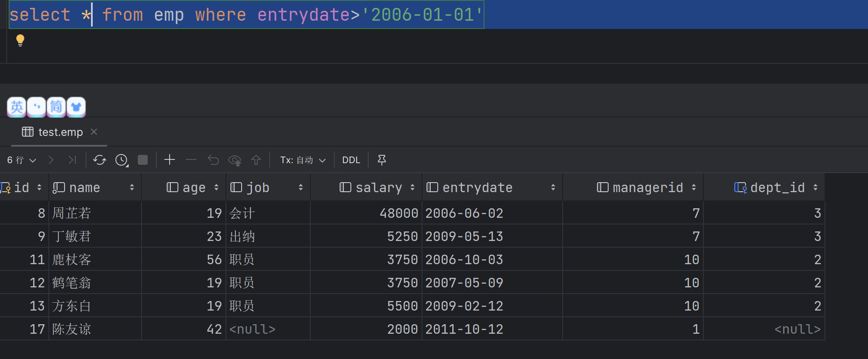Go to next page arrow icon

click(x=51, y=160)
